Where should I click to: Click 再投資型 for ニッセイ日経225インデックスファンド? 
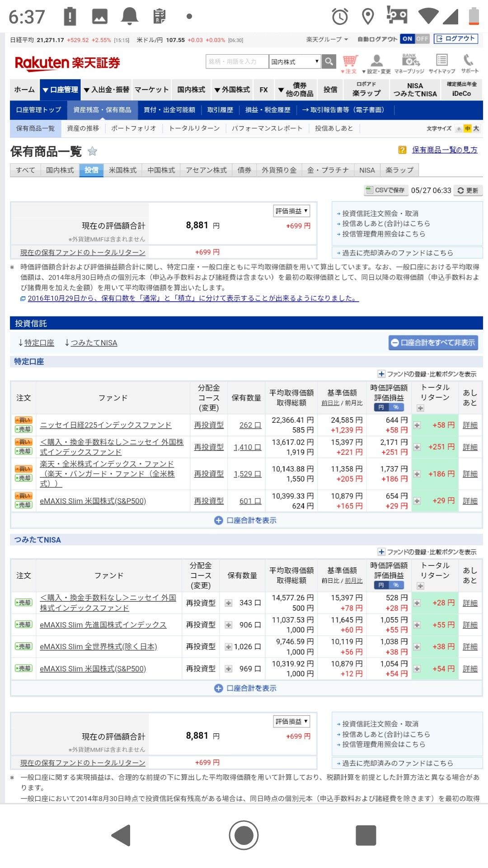209,425
